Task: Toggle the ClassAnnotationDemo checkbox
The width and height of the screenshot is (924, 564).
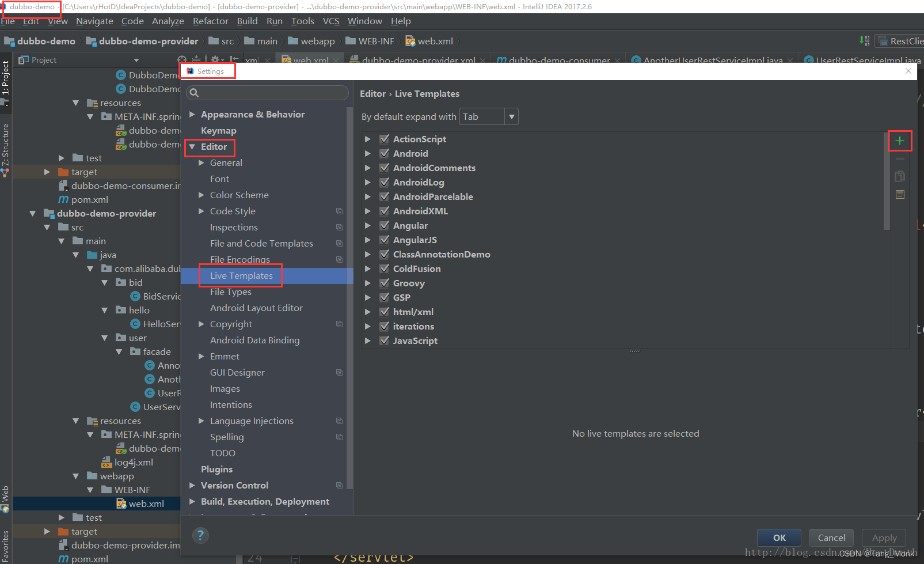Action: pos(385,254)
